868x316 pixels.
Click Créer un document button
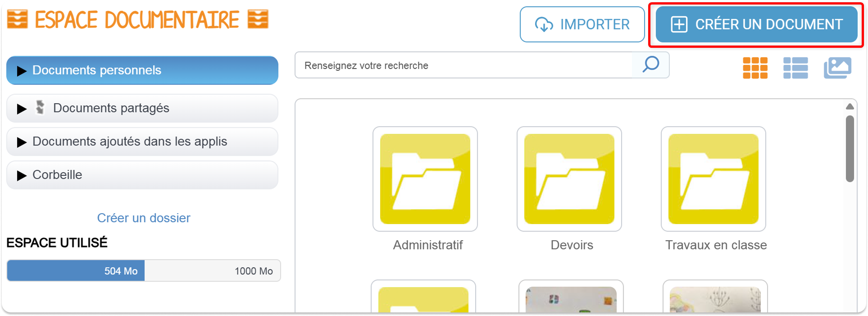coord(756,24)
